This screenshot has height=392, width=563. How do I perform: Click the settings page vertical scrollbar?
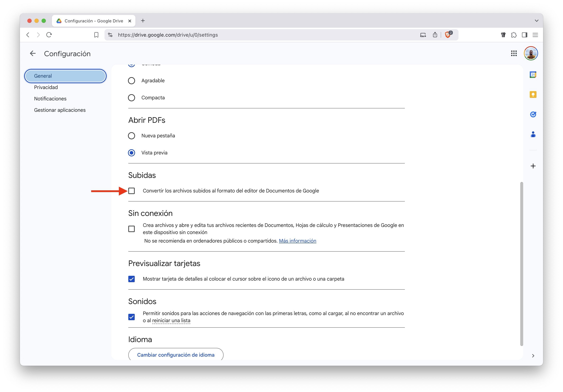(522, 264)
